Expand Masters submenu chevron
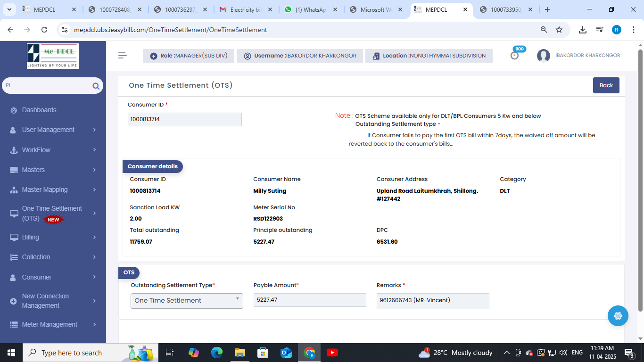Viewport: 644px width, 362px height. click(x=94, y=170)
